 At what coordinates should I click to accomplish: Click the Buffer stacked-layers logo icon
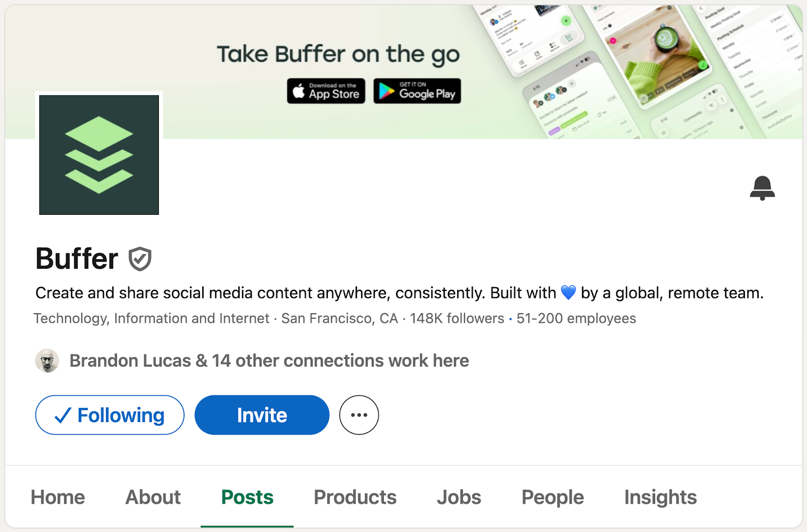point(99,154)
